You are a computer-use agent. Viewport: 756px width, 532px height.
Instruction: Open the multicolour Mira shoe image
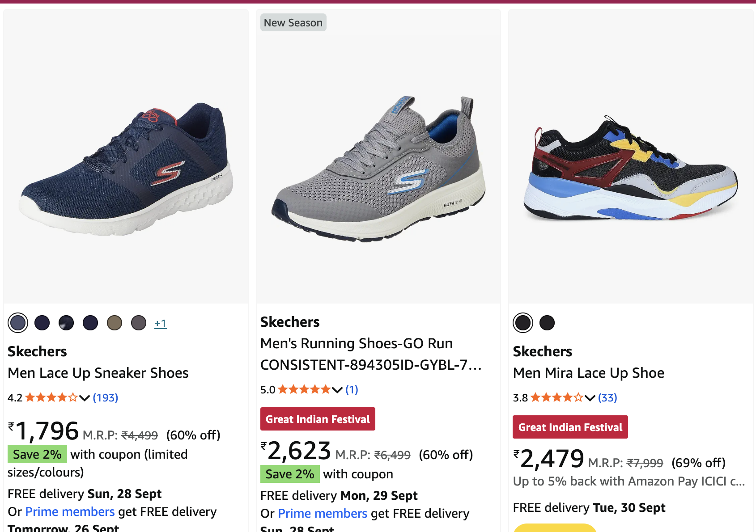click(x=631, y=170)
